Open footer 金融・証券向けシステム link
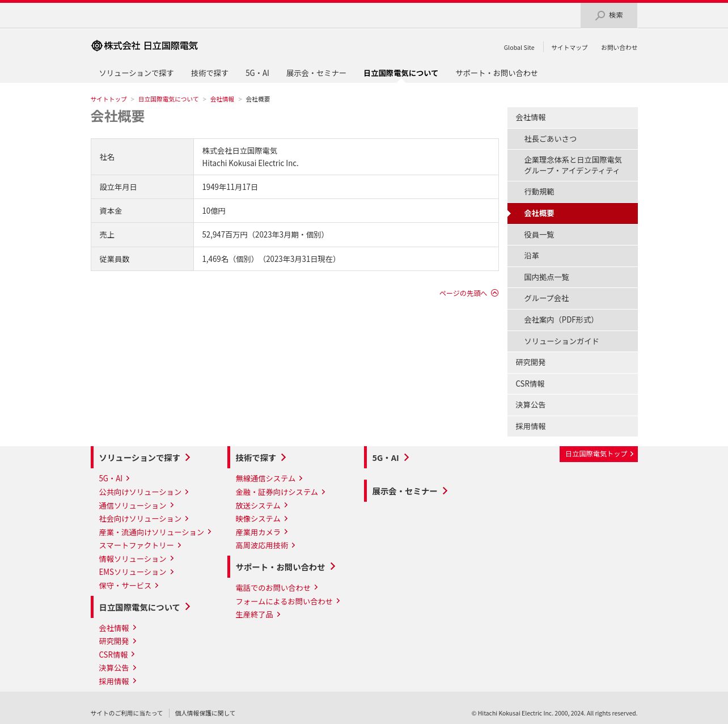 point(280,492)
